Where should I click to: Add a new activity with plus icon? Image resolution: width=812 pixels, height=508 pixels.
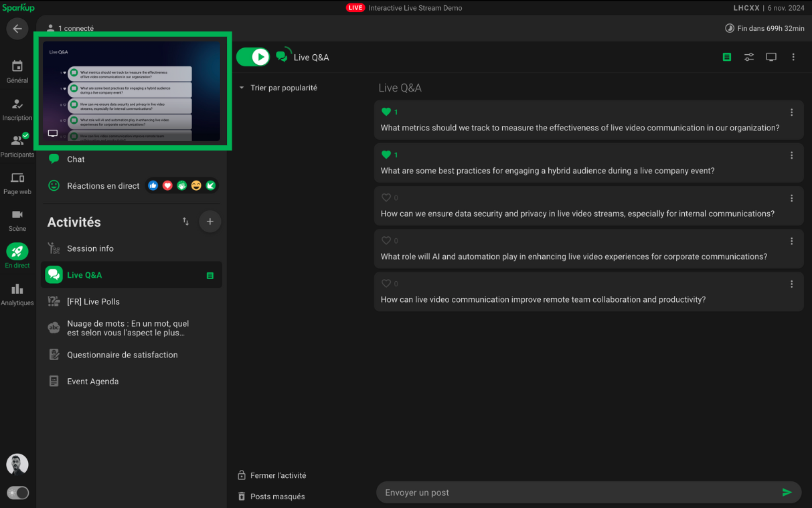point(210,222)
